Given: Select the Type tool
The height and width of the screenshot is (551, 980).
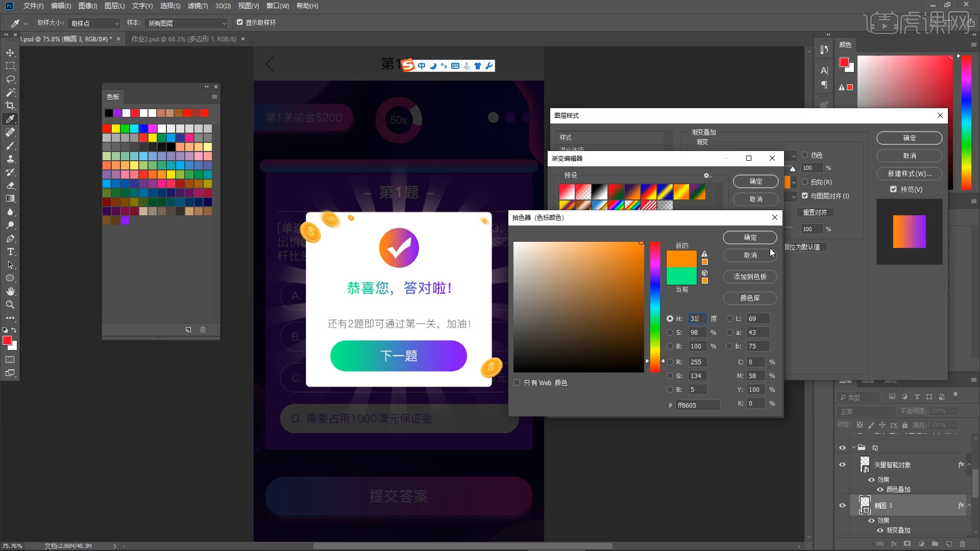Looking at the screenshot, I should 10,252.
